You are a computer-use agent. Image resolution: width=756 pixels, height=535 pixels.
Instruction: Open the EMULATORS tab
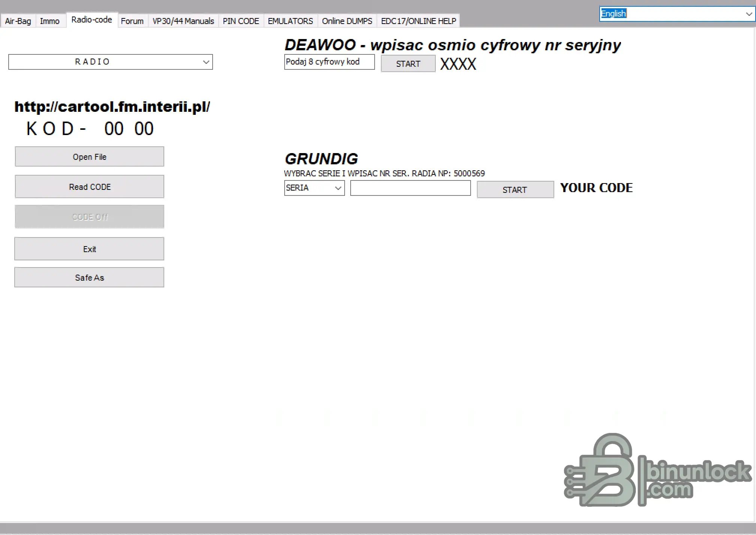(290, 21)
